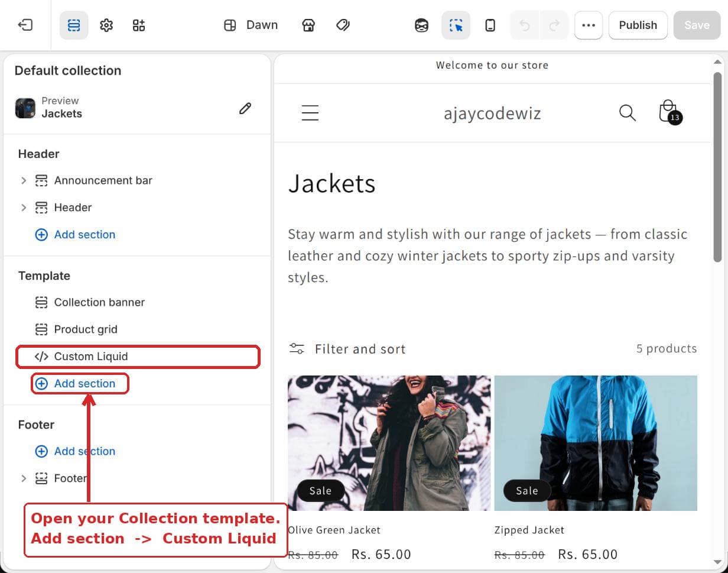Click the redo arrow
728x573 pixels.
554,25
